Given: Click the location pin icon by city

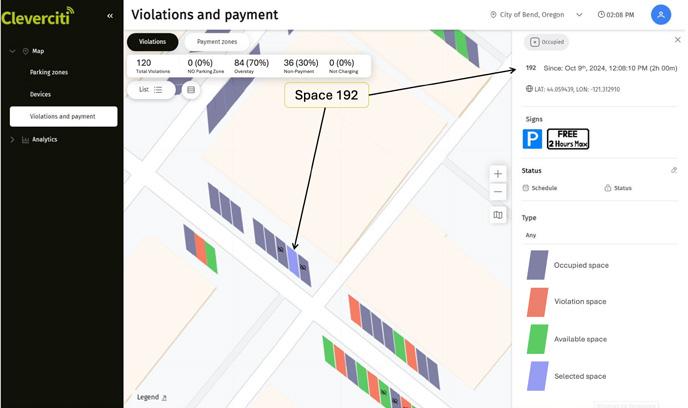Looking at the screenshot, I should point(493,14).
